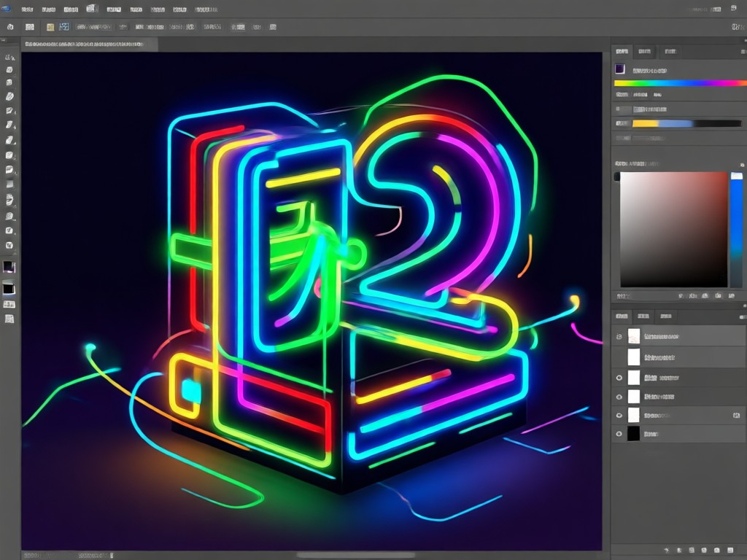Toggle the eye icon on the fifth layer row
This screenshot has height=560, width=747.
(x=619, y=415)
